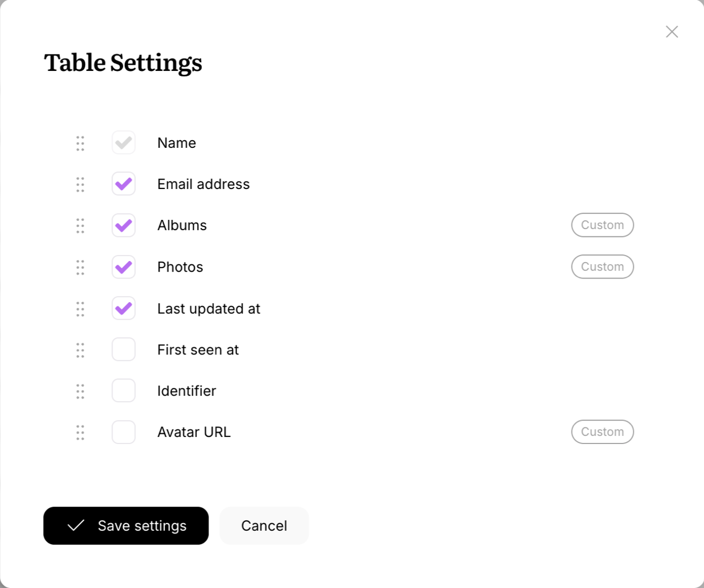704x588 pixels.
Task: Select the reorder grip beside Photos
Action: click(x=80, y=267)
